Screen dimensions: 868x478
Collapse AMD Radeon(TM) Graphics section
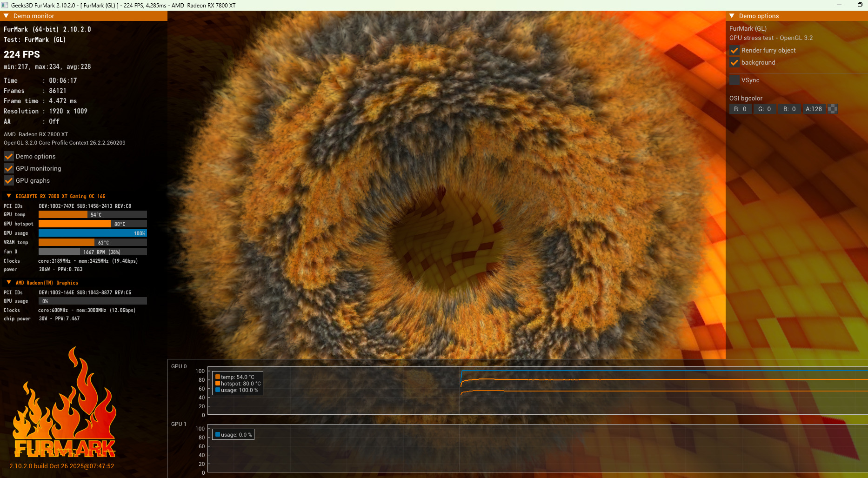[9, 282]
